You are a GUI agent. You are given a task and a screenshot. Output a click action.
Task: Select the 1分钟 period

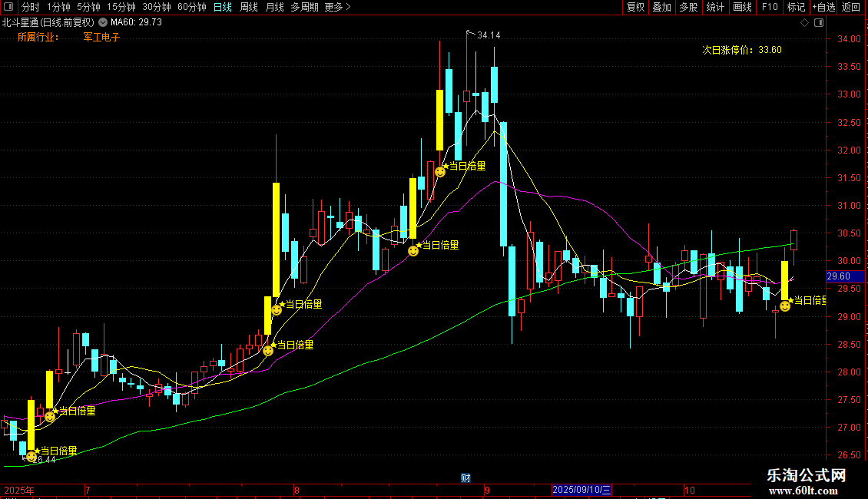coord(58,7)
